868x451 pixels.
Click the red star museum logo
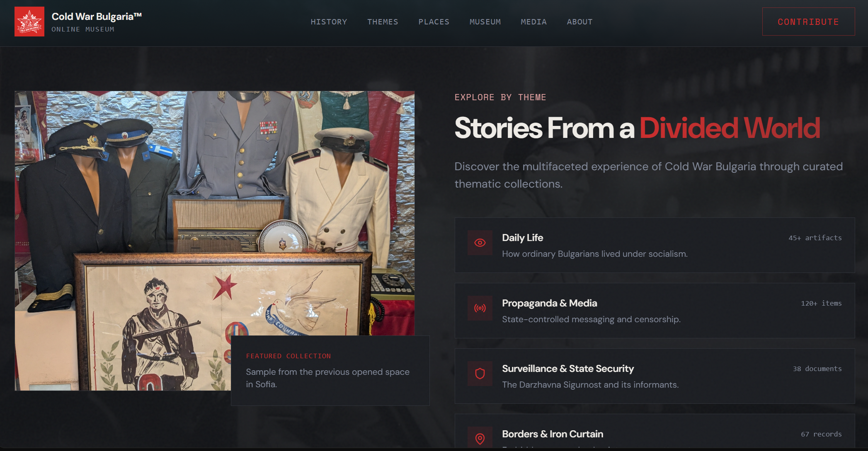coord(29,22)
